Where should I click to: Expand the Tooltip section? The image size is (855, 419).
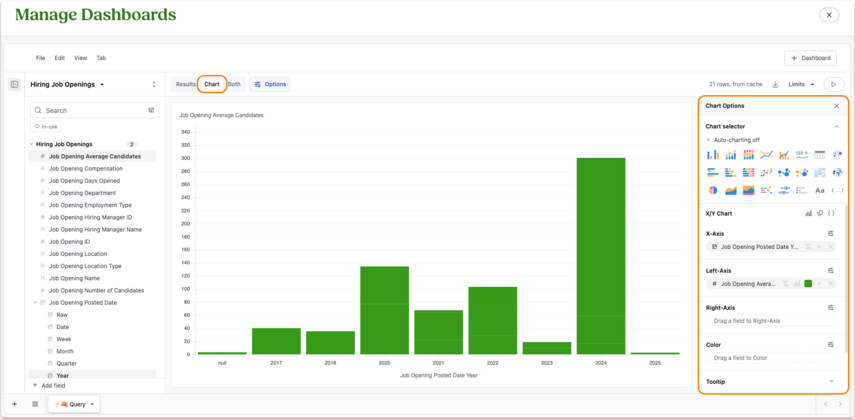pyautogui.click(x=831, y=381)
